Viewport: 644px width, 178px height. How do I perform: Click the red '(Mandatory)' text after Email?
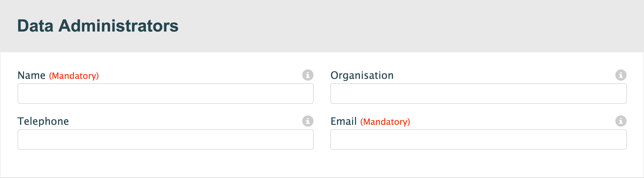tap(385, 122)
